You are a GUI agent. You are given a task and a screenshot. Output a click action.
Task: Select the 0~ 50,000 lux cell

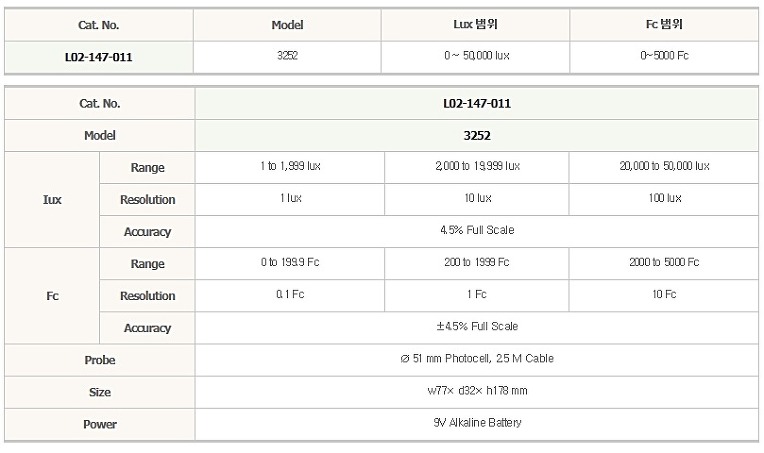pos(477,56)
